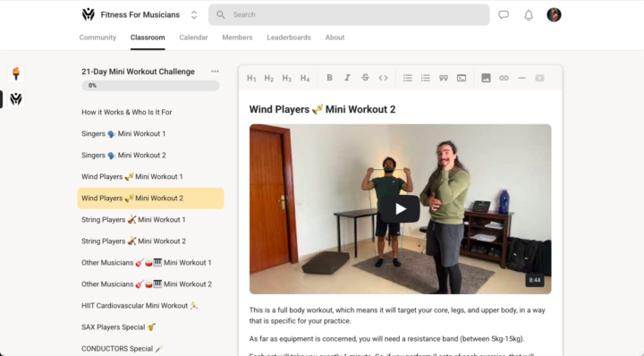The width and height of the screenshot is (644, 356).
Task: Click the Search input field
Action: (x=349, y=15)
